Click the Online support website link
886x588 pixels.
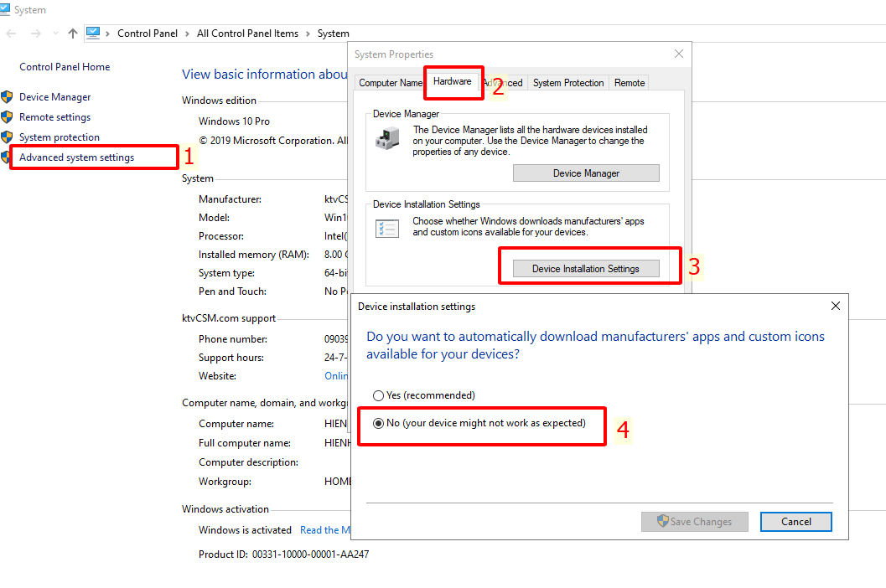point(336,376)
